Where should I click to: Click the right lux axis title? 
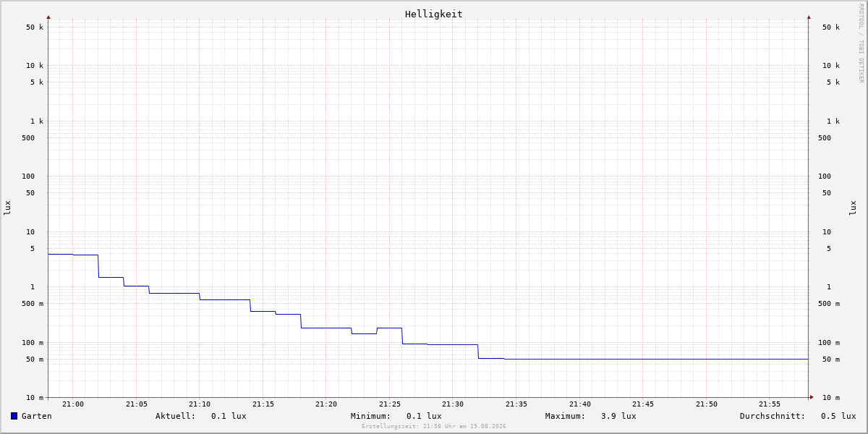pos(853,208)
